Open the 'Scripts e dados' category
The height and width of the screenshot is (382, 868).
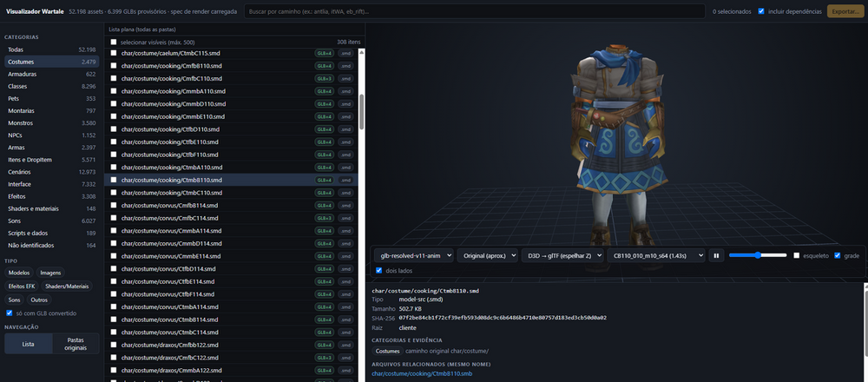[x=51, y=233]
